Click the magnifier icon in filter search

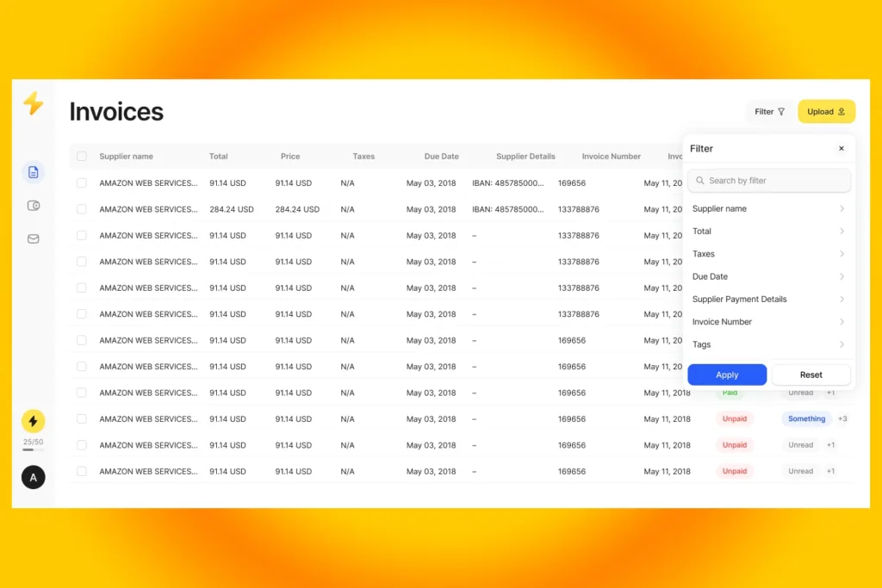click(x=699, y=181)
